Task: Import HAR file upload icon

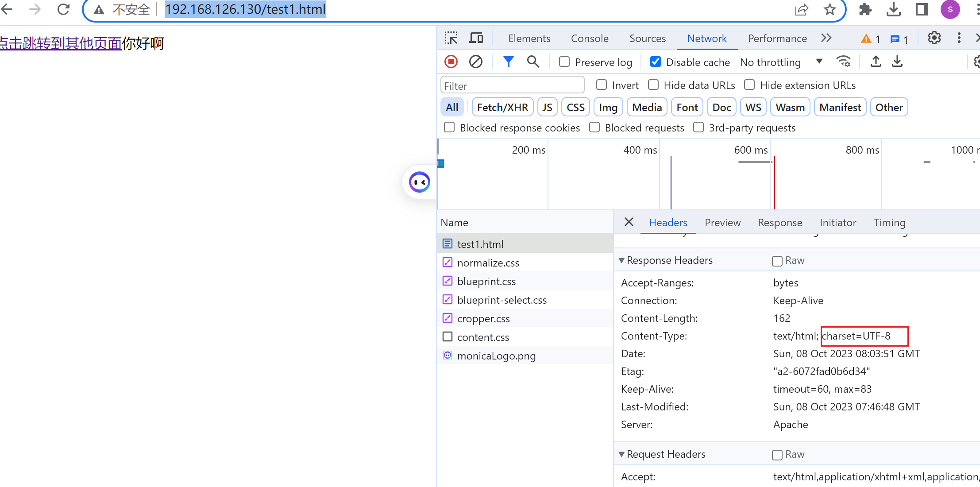Action: coord(876,62)
